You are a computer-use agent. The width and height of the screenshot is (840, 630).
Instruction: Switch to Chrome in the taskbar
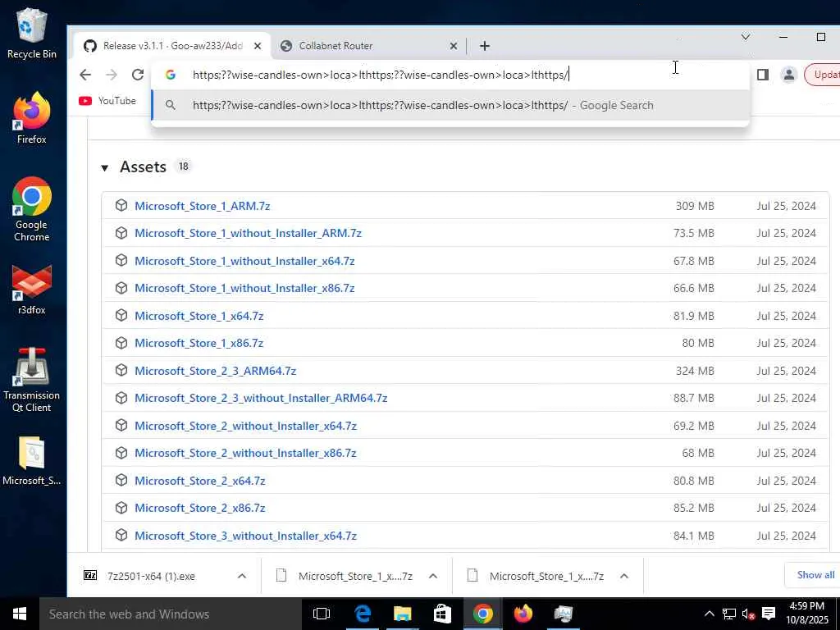pyautogui.click(x=482, y=614)
